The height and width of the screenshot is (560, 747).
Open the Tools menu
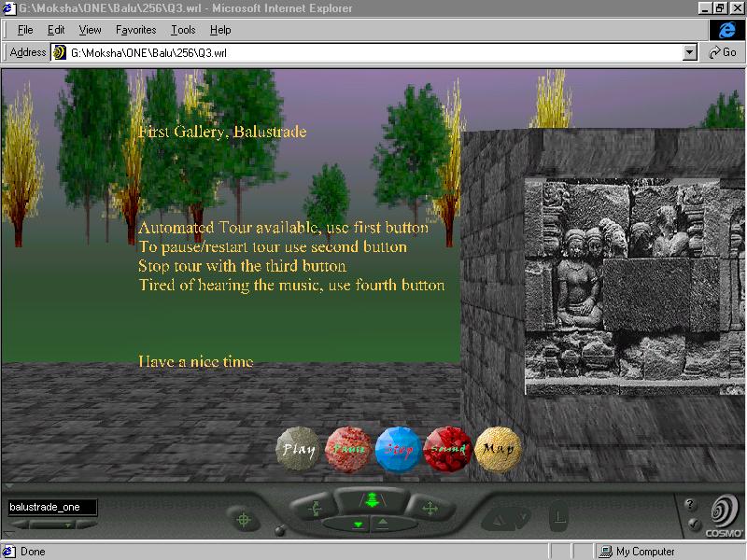click(x=183, y=30)
